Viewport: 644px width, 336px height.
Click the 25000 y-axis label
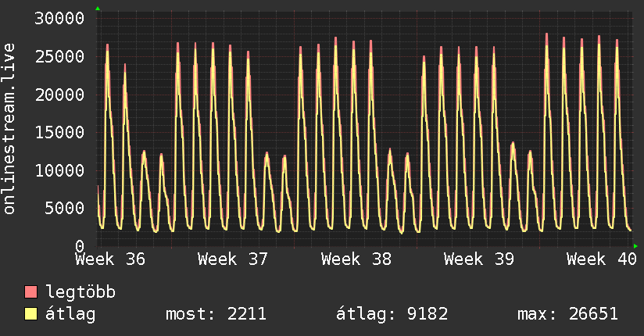(x=59, y=57)
